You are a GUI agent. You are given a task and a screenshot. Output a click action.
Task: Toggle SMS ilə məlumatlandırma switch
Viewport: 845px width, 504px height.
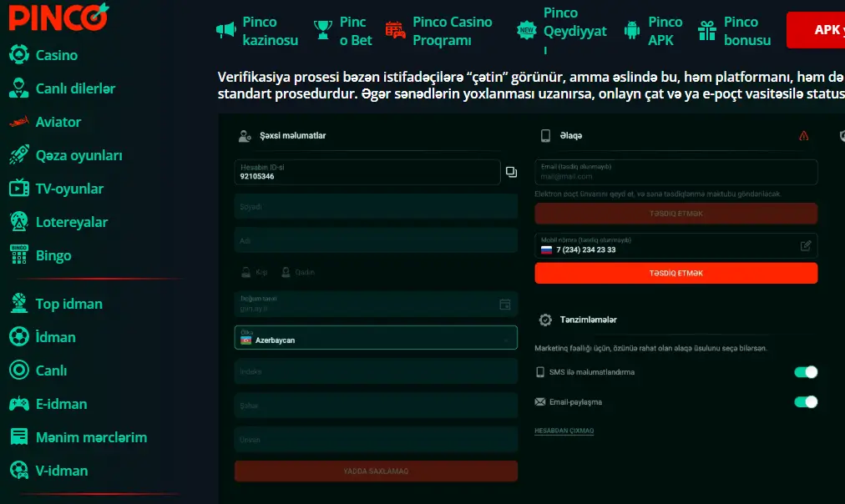(x=806, y=372)
